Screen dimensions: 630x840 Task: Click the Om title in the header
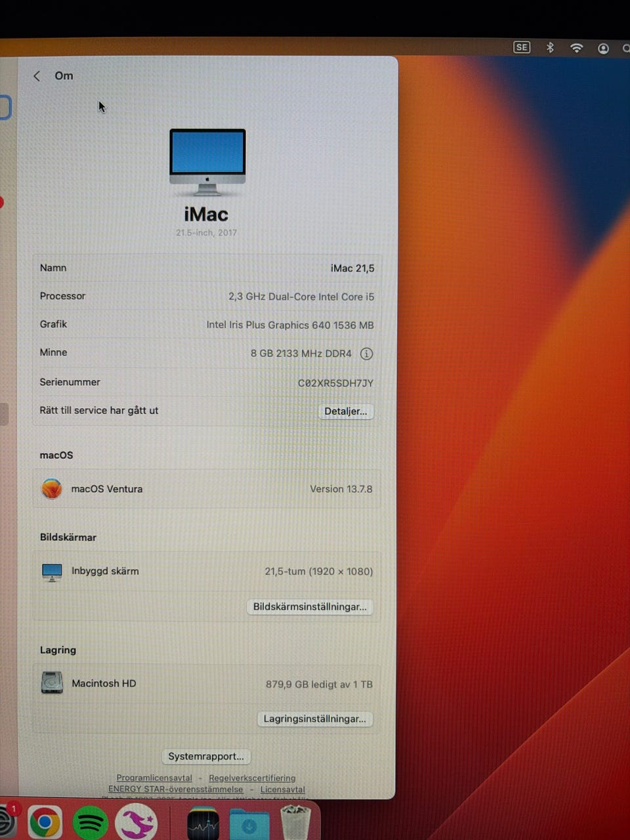pos(64,76)
